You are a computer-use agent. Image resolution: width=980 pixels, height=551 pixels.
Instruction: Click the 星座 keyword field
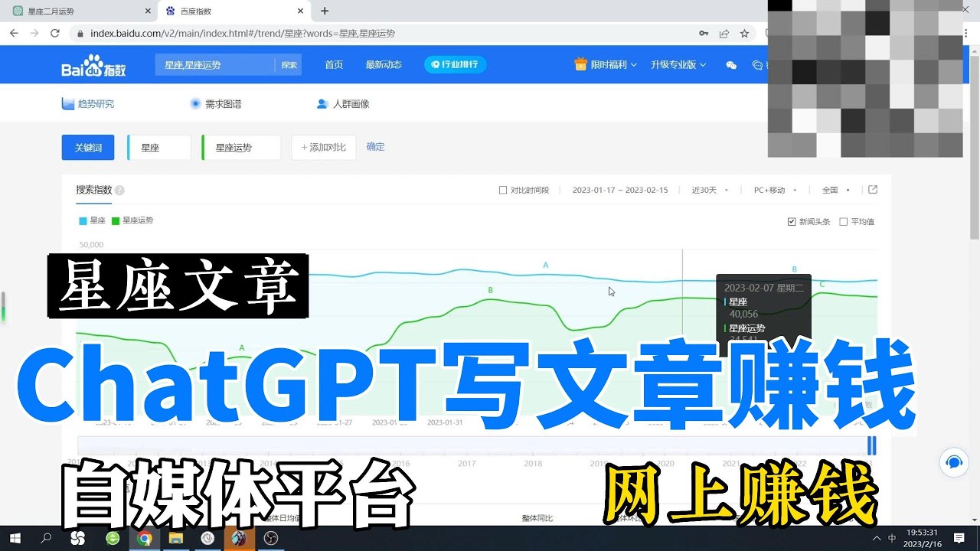click(x=159, y=148)
